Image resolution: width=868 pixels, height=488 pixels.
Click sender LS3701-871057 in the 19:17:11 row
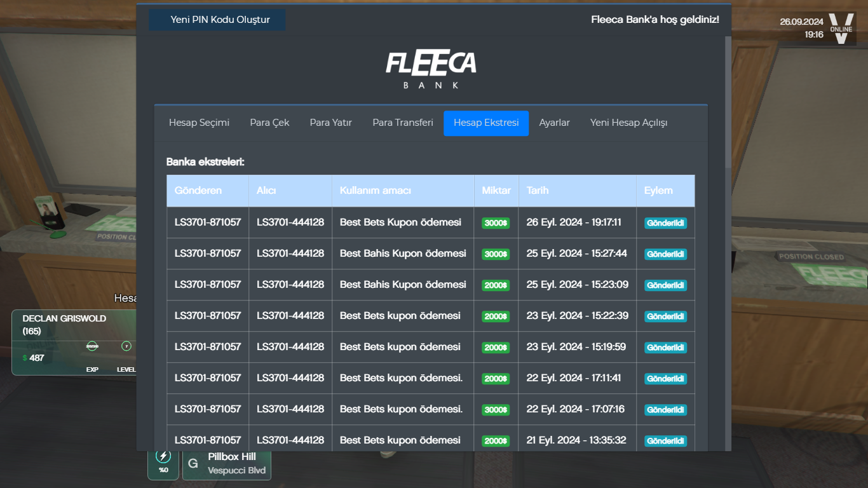pyautogui.click(x=208, y=222)
